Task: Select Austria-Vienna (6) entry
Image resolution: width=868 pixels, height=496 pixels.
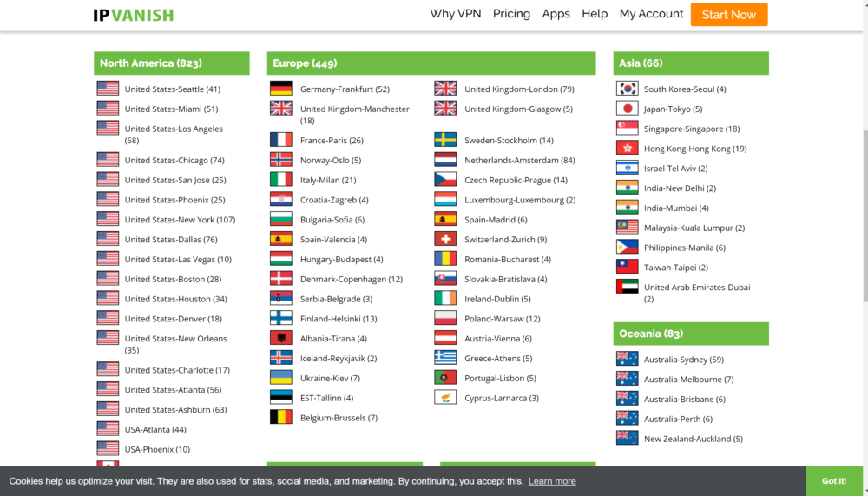Action: click(x=497, y=339)
